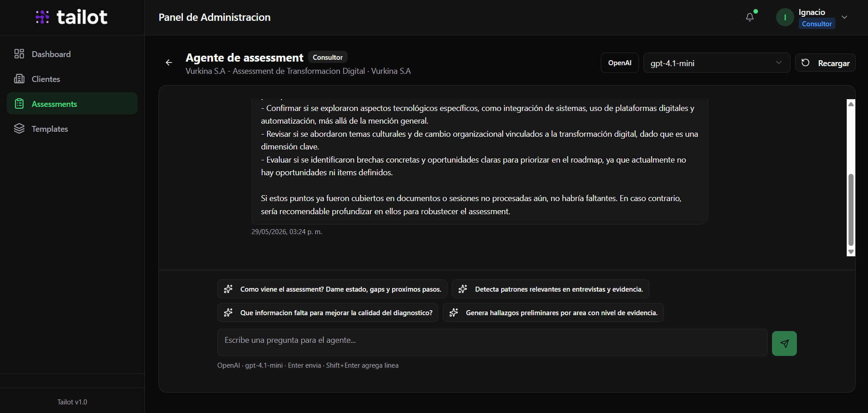Select suggestion 'Que informacion falta'
Screen dimensions: 868x413
(328, 313)
